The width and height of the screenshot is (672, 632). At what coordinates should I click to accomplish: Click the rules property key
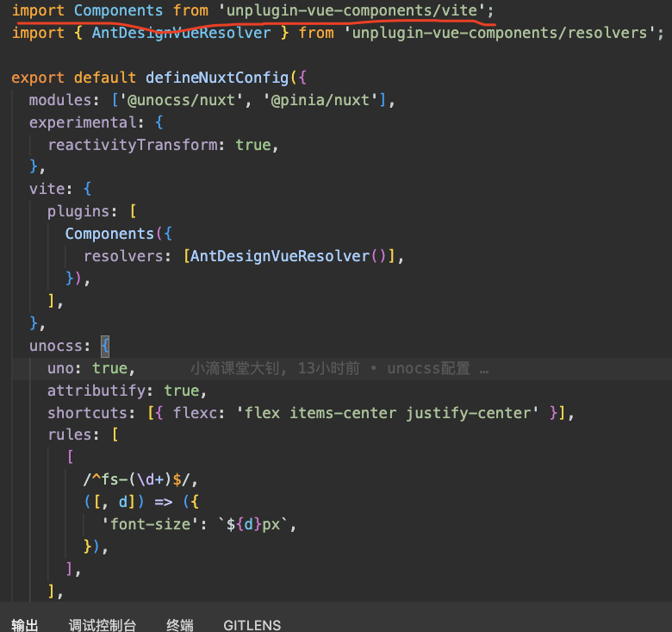(70, 435)
